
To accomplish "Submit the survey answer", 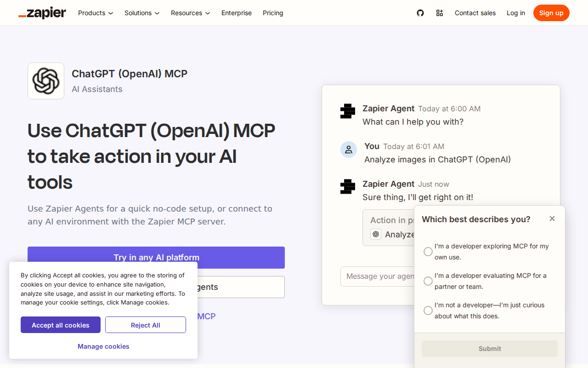I will [x=490, y=349].
